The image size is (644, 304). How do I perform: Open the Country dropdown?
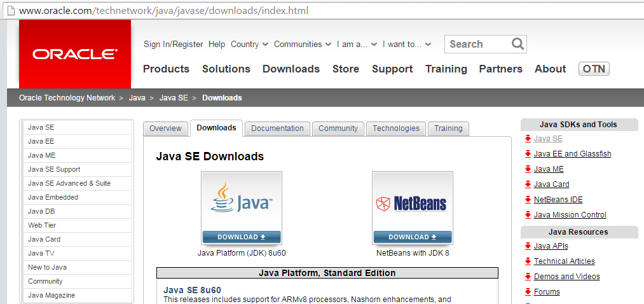(249, 44)
